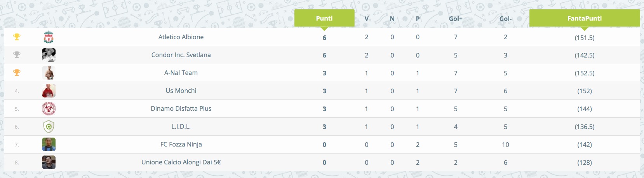Open the Atletico Albione team link
This screenshot has height=178, width=644.
point(181,37)
